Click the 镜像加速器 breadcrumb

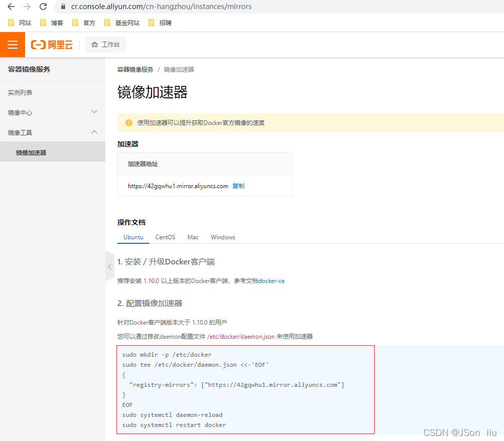(179, 69)
